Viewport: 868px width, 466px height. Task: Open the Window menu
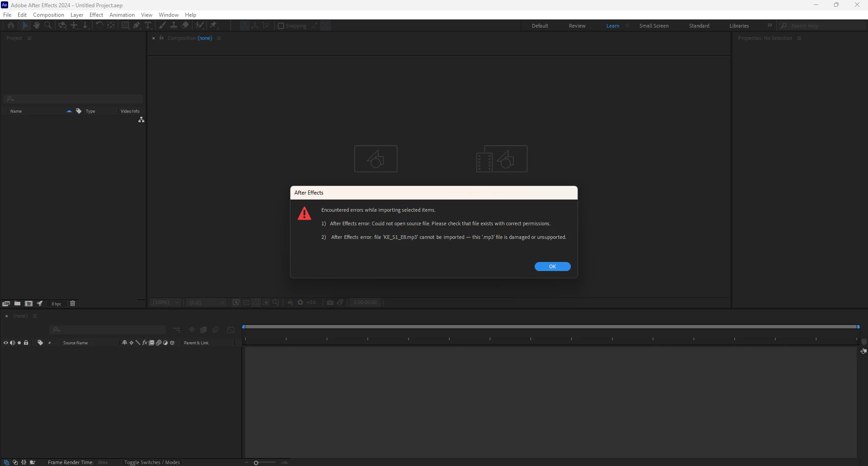(x=169, y=14)
